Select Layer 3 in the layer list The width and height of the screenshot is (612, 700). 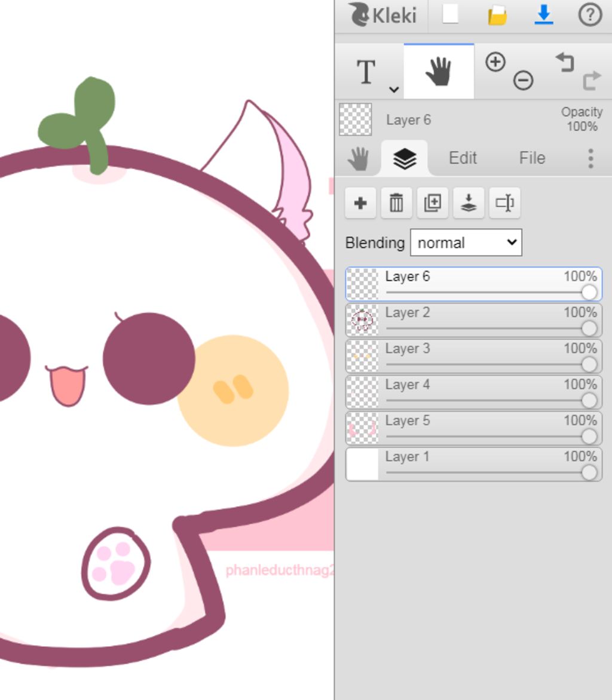(474, 356)
